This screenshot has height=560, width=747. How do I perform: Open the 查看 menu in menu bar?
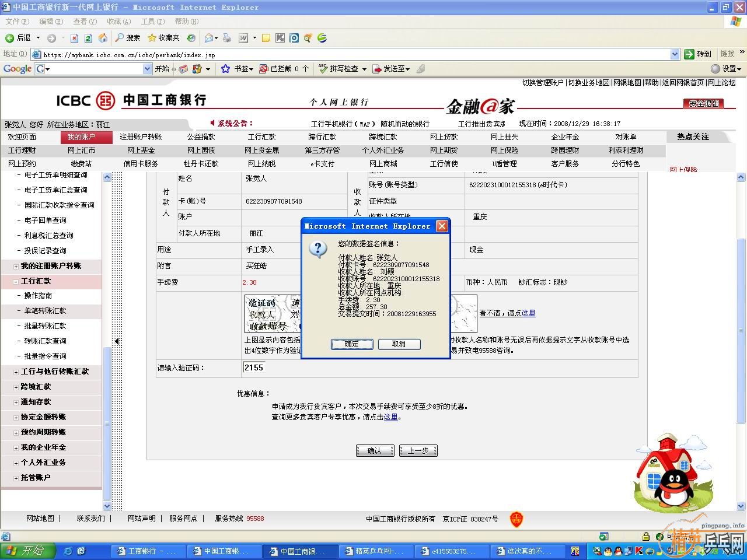click(85, 22)
